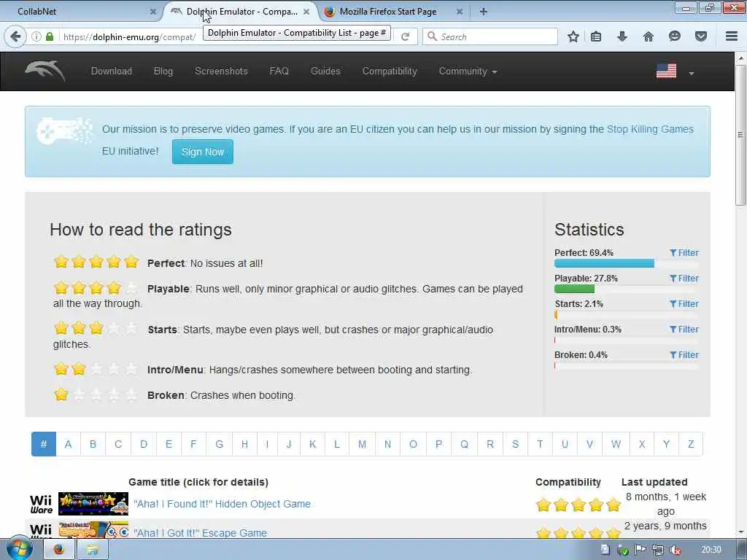This screenshot has width=747, height=560.
Task: Filter by Playable rating
Action: click(x=684, y=279)
